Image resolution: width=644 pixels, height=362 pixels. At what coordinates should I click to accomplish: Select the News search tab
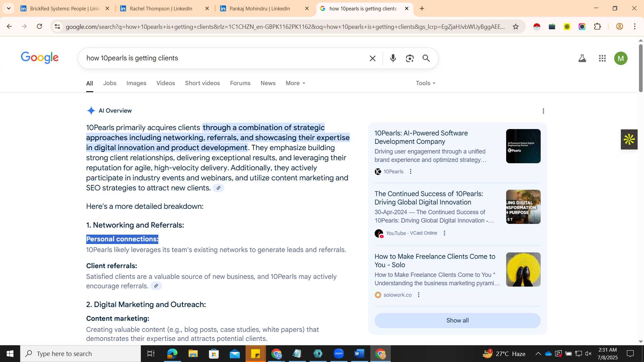[x=268, y=83]
